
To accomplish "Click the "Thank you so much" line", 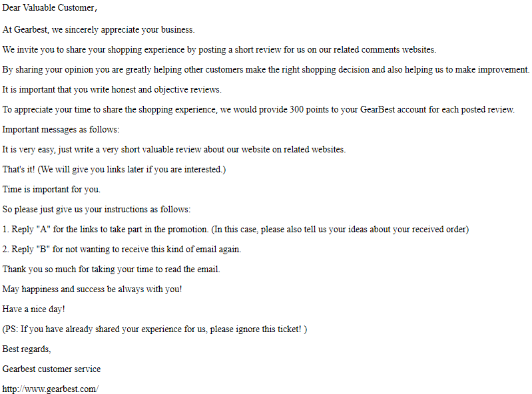I will tap(111, 270).
